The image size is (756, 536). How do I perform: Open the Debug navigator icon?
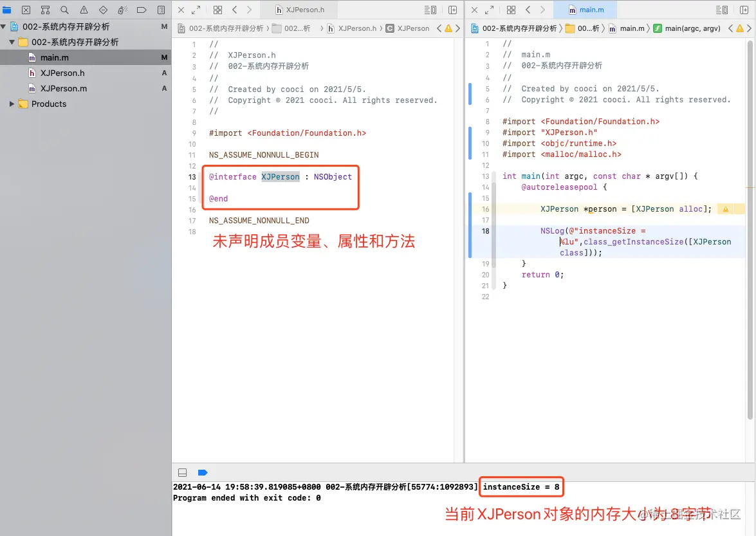pyautogui.click(x=122, y=10)
